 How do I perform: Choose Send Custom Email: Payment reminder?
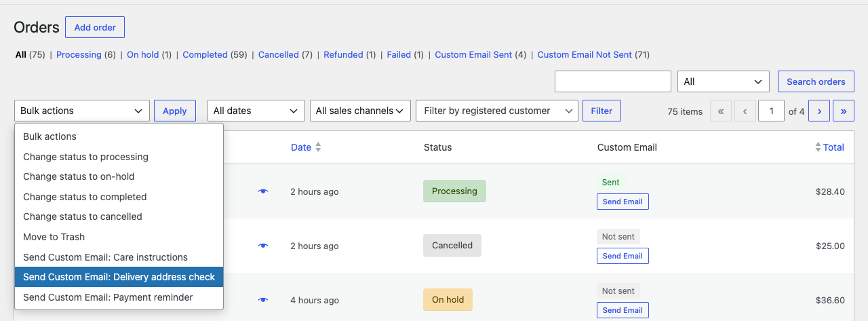click(x=119, y=297)
